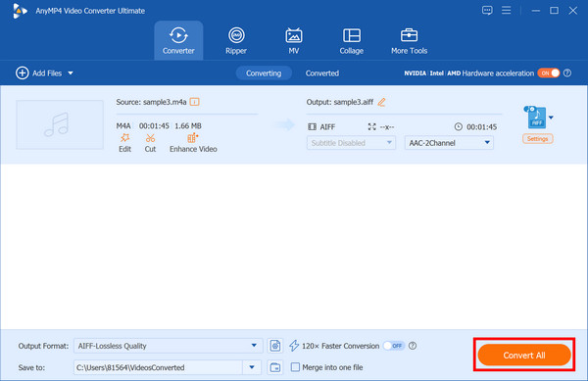This screenshot has height=381, width=588.
Task: Open Subtitle Disabled dropdown
Action: point(351,143)
